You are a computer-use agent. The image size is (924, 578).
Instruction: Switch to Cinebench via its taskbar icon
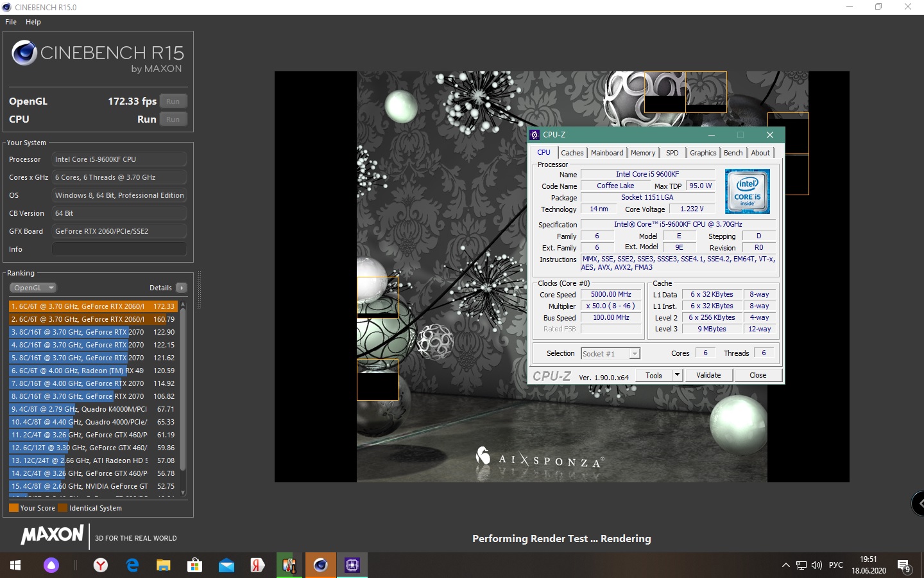tap(321, 565)
